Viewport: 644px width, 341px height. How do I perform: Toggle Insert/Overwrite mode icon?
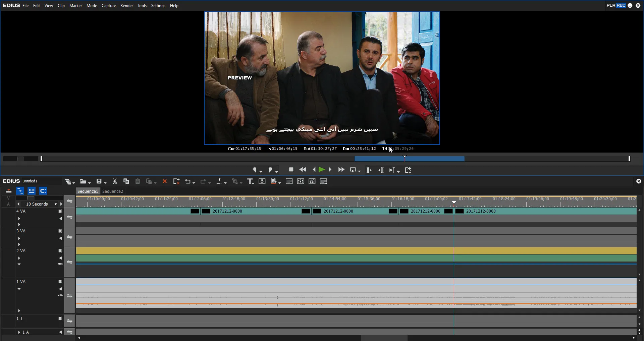click(x=9, y=191)
